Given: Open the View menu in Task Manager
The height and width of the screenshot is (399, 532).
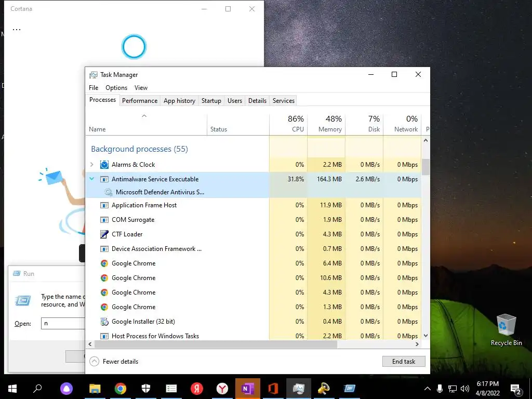Looking at the screenshot, I should coord(141,88).
